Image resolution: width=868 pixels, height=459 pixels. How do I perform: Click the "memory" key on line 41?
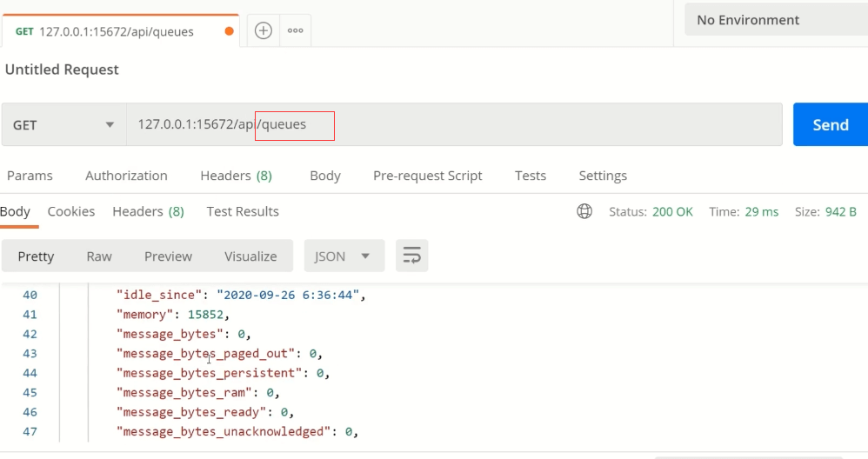click(144, 314)
